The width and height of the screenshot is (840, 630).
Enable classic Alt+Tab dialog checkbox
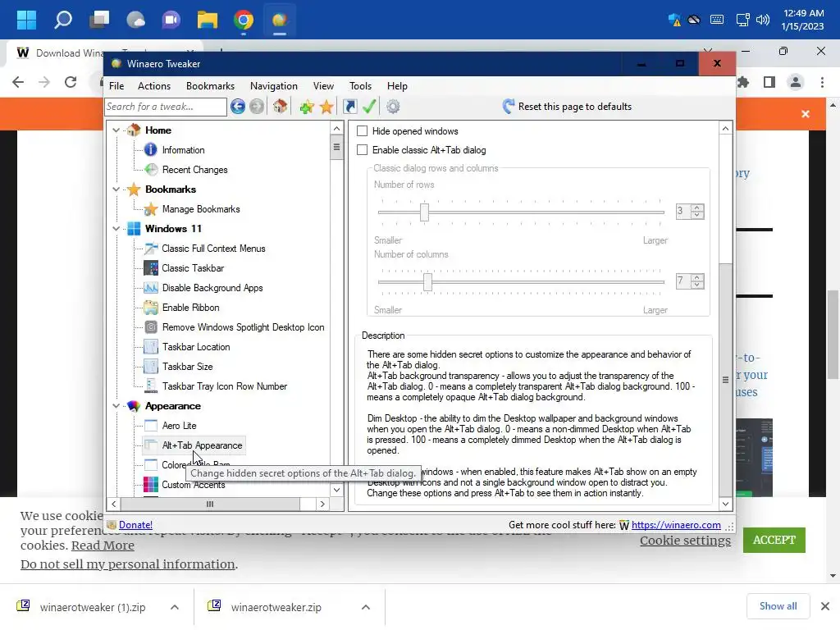362,150
